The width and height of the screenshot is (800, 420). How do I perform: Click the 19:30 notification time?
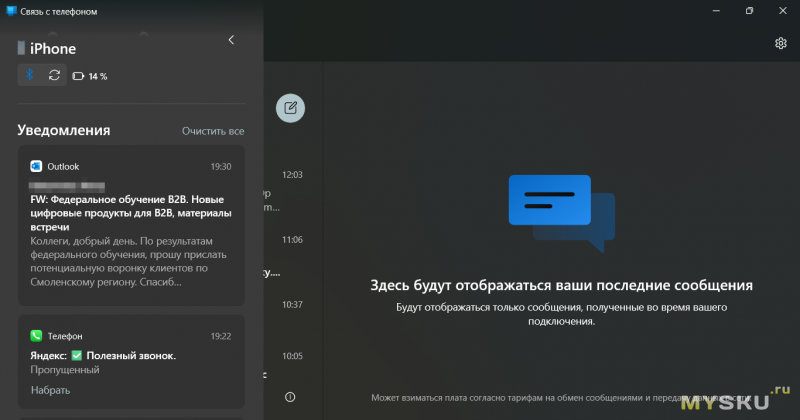pyautogui.click(x=221, y=166)
